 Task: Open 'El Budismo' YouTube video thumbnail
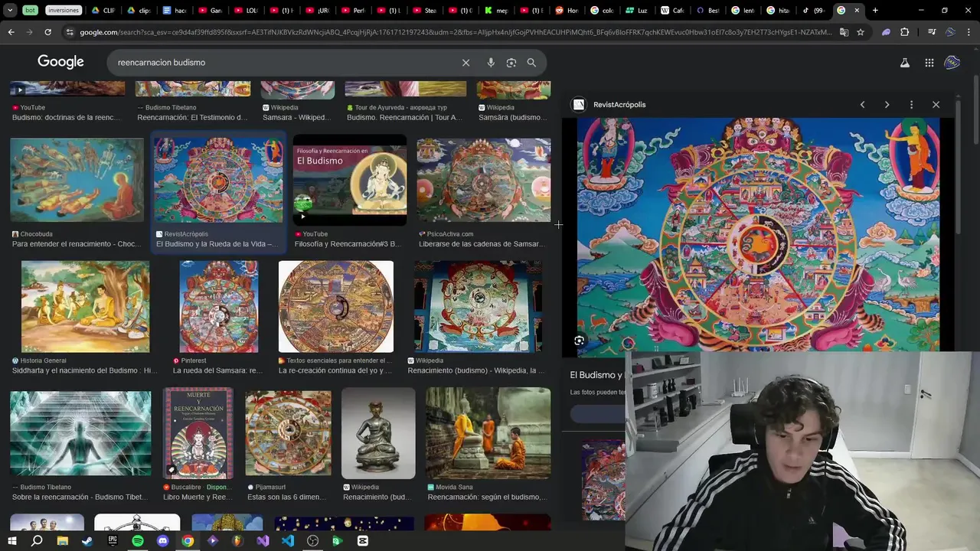tap(350, 180)
